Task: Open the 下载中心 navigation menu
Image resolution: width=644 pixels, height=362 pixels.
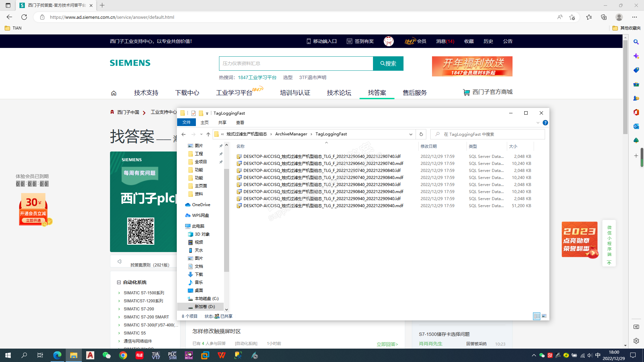Action: (x=187, y=93)
